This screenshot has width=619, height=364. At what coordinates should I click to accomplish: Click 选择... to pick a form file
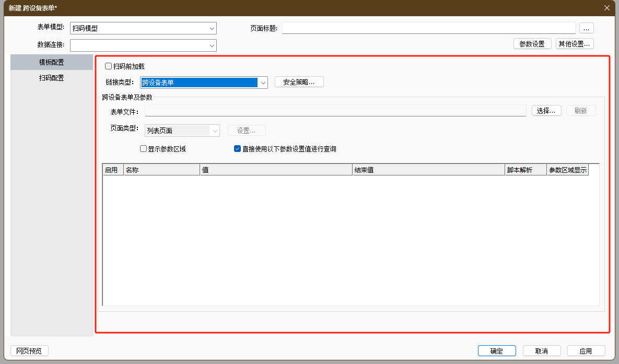click(x=546, y=111)
